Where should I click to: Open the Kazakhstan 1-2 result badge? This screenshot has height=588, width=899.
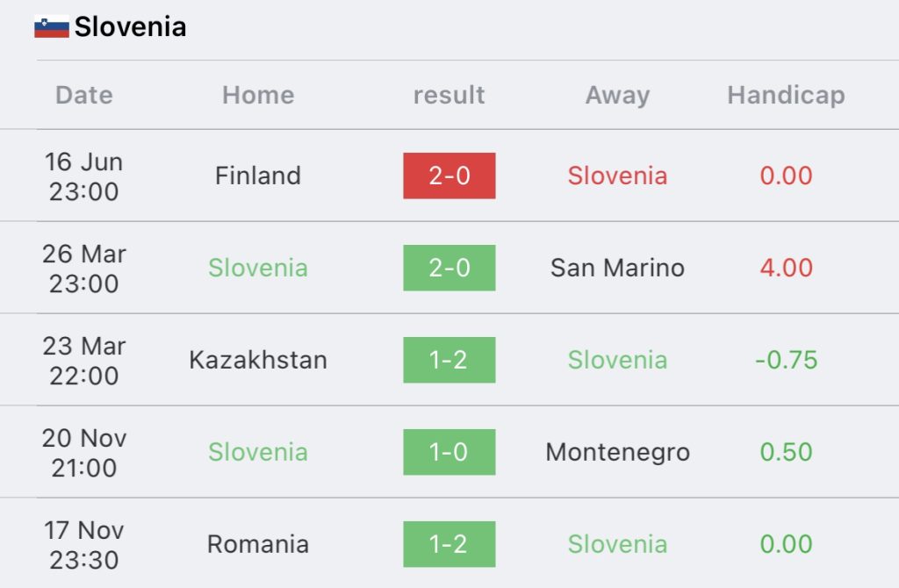449,360
